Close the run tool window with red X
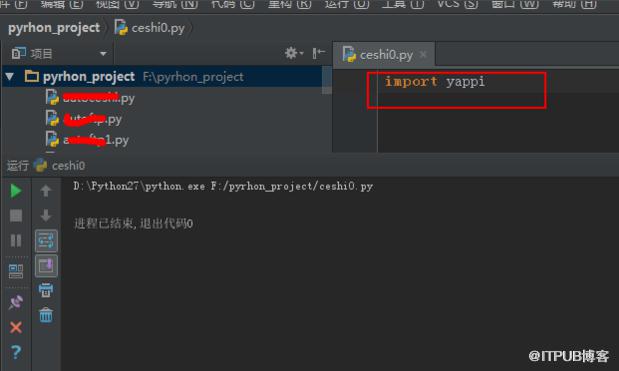This screenshot has width=619, height=371. click(x=16, y=327)
